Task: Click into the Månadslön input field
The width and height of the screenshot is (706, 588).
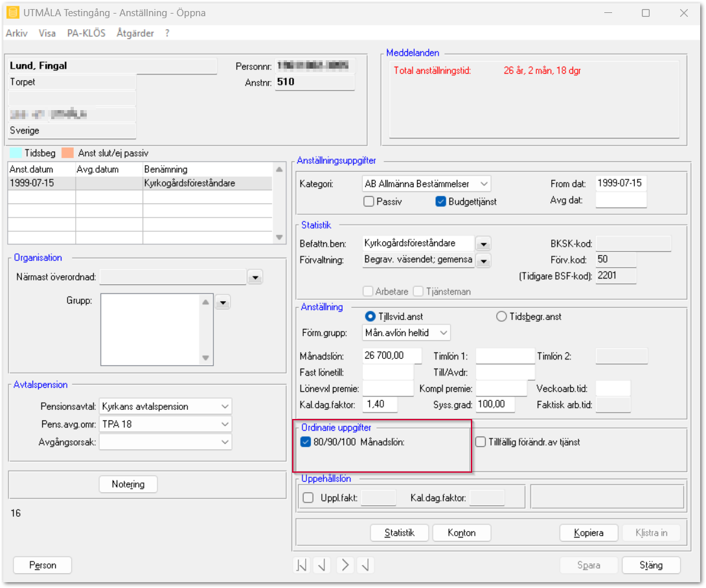Action: pos(392,356)
